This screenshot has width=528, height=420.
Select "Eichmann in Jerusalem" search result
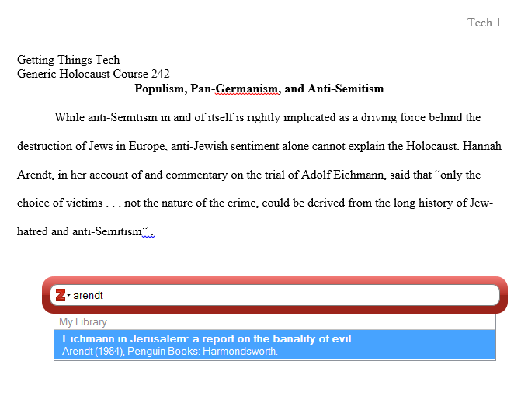tap(207, 339)
